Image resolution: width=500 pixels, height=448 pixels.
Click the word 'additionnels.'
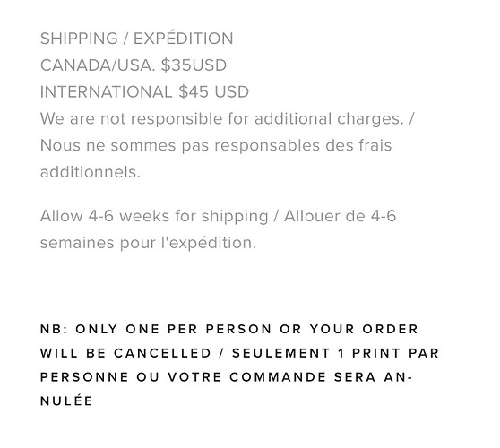click(91, 172)
